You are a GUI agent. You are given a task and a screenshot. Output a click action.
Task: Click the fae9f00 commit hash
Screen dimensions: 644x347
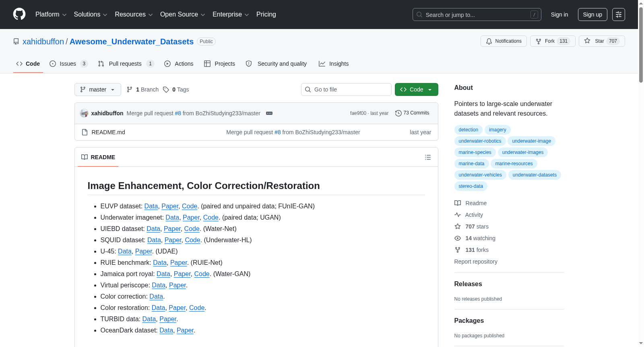[358, 113]
